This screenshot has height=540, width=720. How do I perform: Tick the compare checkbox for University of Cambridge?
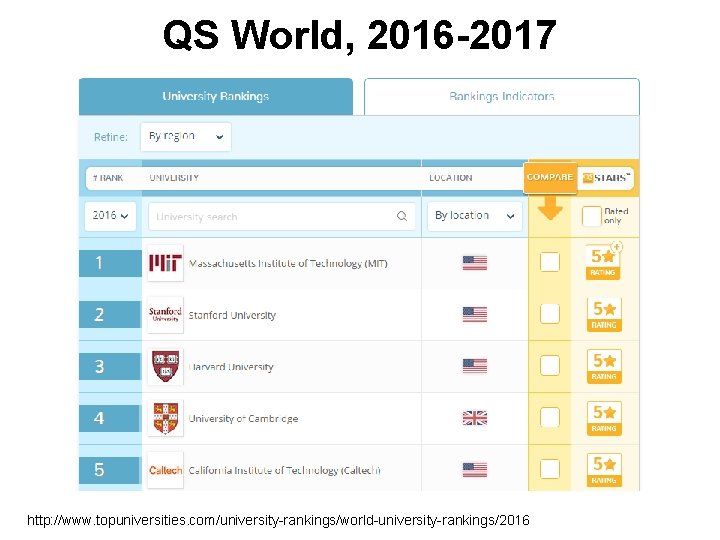click(x=550, y=417)
